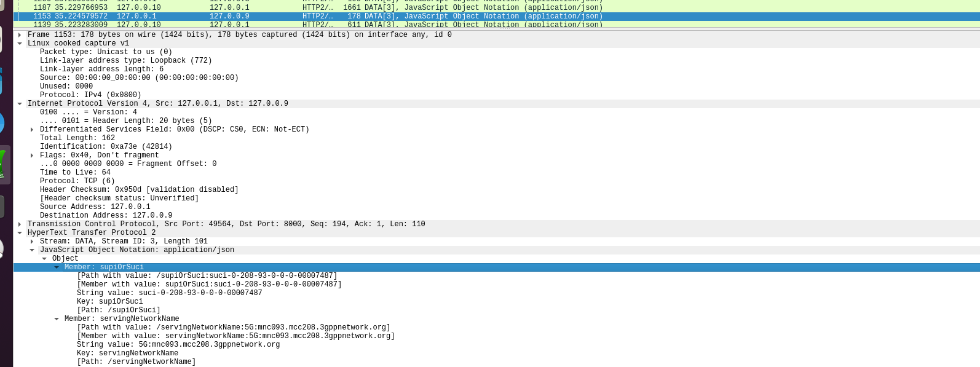Select the 'Total Length: 162' field
Screen dimensions: 980x367
(x=77, y=138)
